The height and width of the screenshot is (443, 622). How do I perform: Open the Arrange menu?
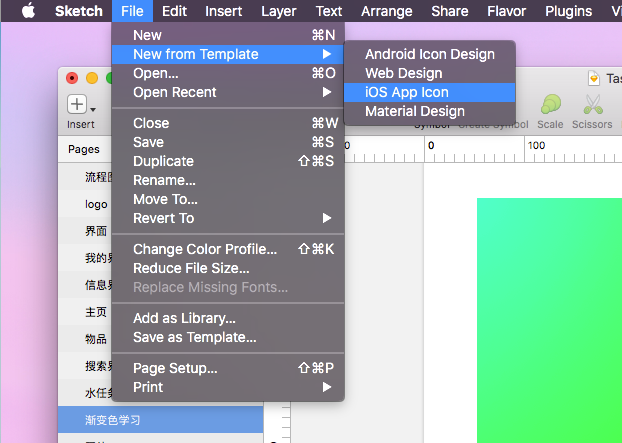click(386, 11)
